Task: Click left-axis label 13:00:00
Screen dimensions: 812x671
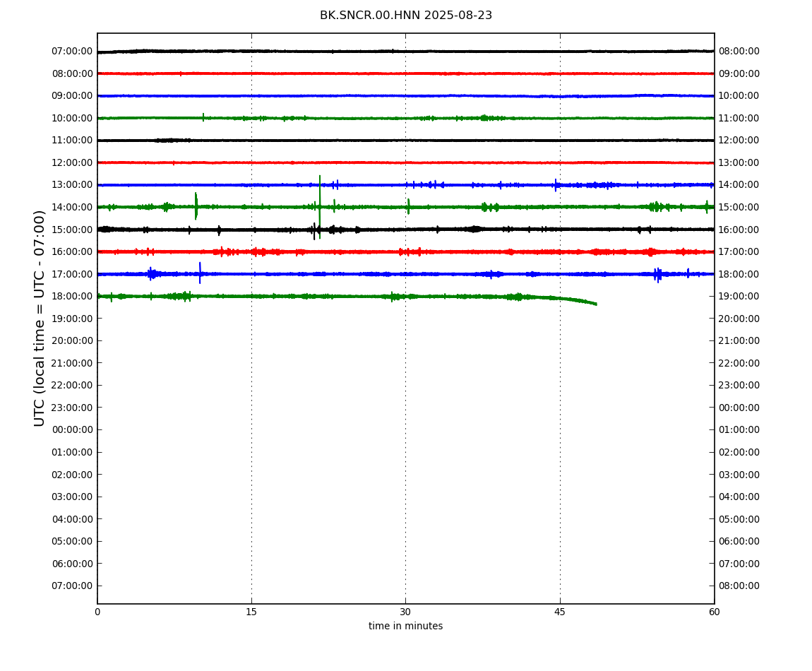Action: 73,185
